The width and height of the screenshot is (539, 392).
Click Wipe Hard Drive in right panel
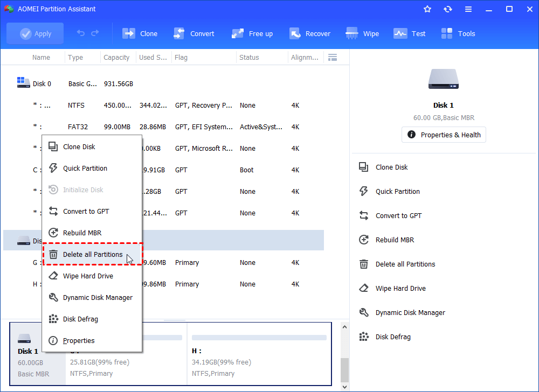[x=392, y=288]
